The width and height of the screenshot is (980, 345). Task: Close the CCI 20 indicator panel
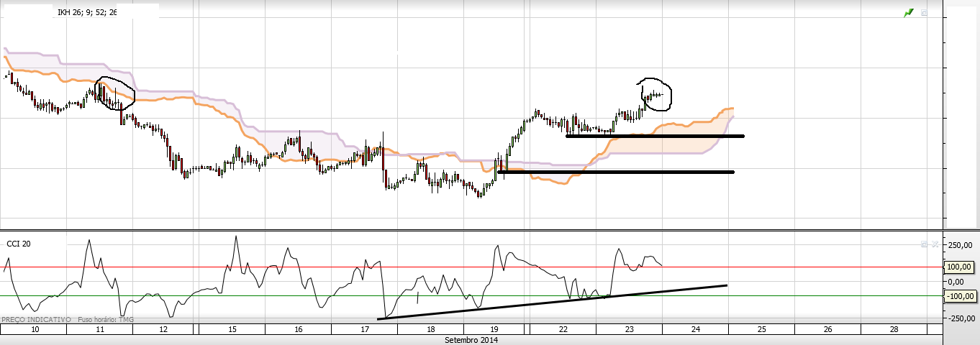tap(935, 244)
